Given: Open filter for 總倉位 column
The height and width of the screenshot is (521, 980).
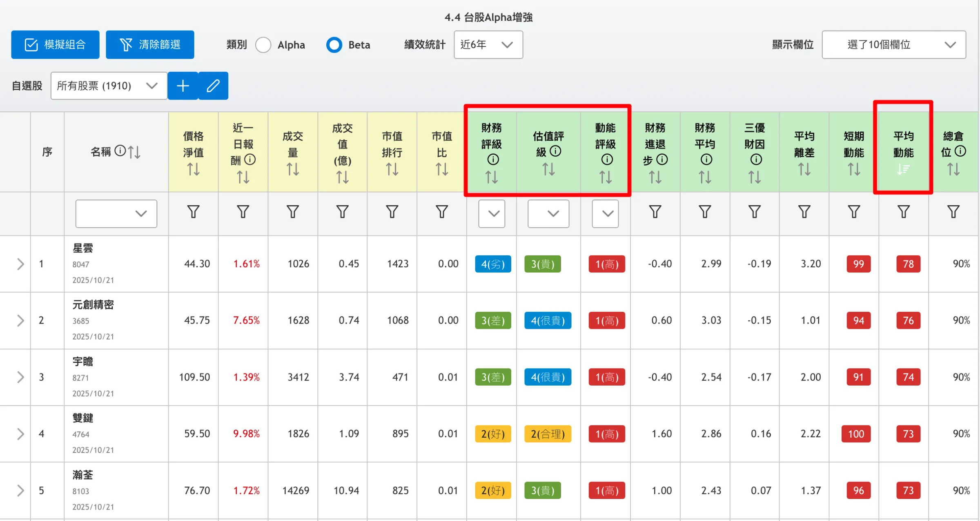Looking at the screenshot, I should (953, 212).
